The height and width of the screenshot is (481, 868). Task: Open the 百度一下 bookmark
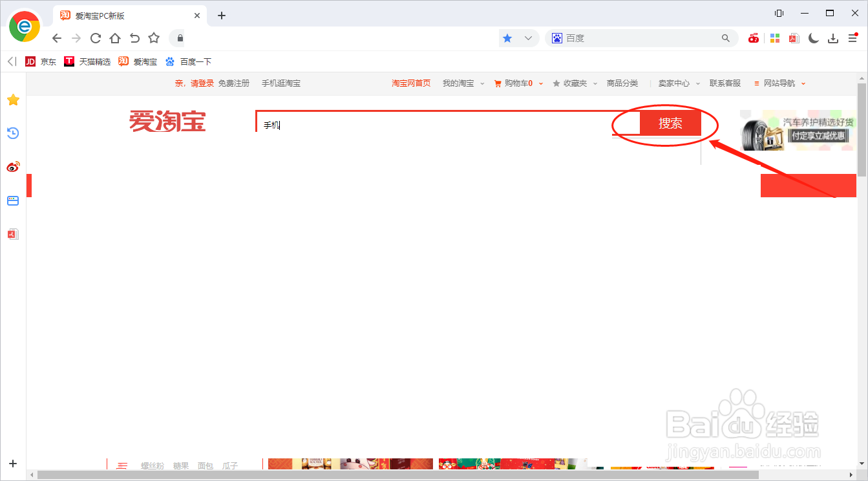pos(188,62)
